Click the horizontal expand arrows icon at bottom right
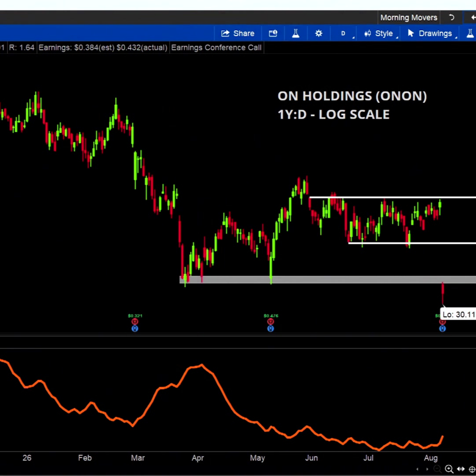Viewport: 476px width, 476px height. [461, 469]
